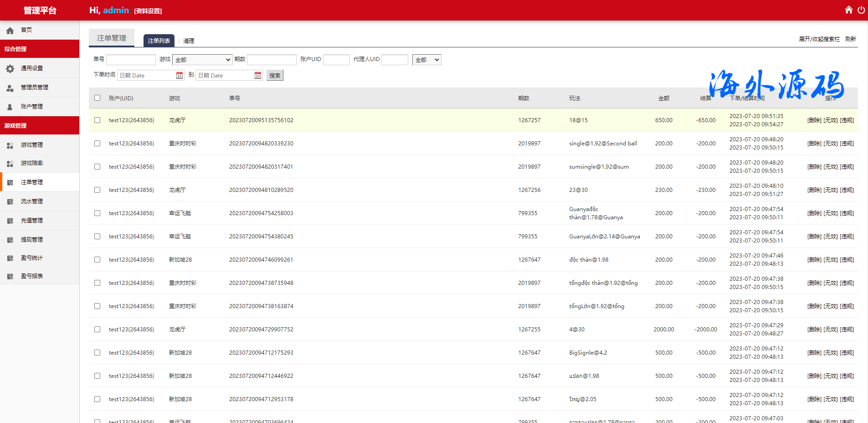This screenshot has width=868, height=423.
Task: Click the 单号 input field
Action: point(131,60)
